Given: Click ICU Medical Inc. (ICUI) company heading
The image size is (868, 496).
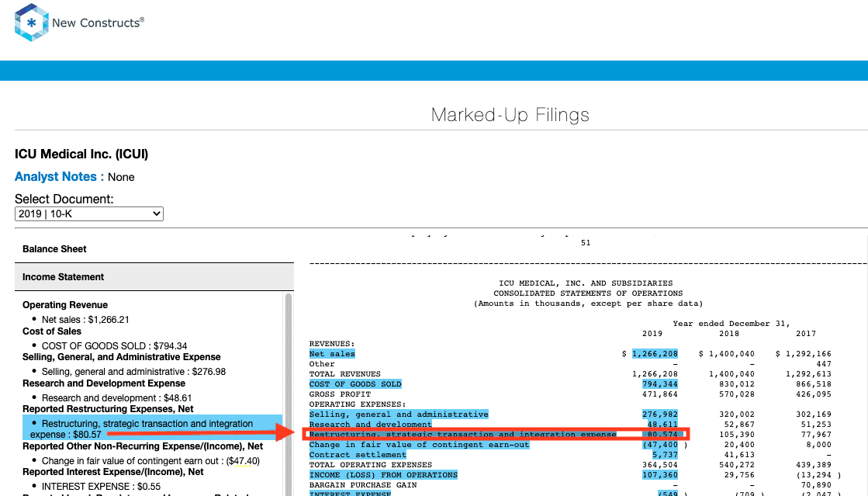Looking at the screenshot, I should click(81, 154).
